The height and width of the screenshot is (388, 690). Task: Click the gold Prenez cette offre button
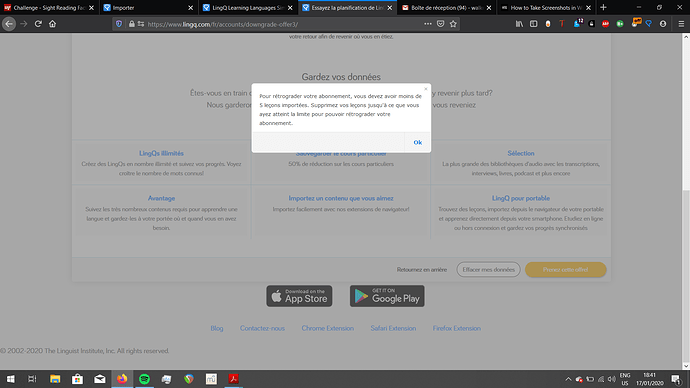[x=565, y=270]
